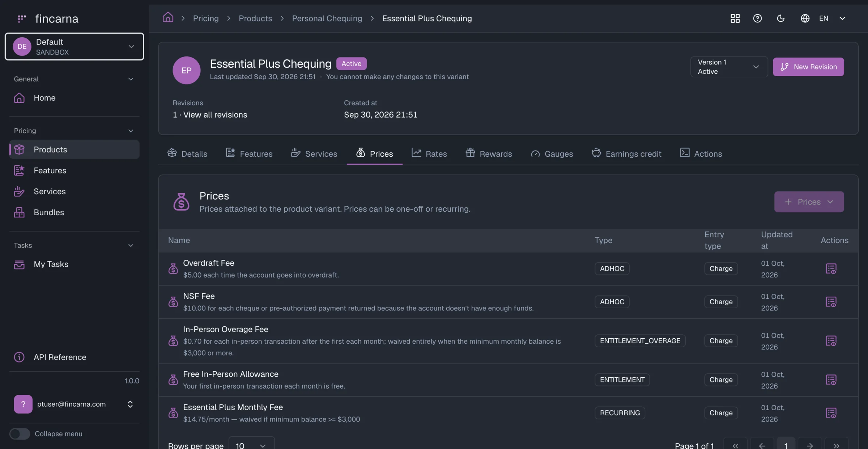868x449 pixels.
Task: Open the apps grid icon in top bar
Action: click(x=735, y=18)
